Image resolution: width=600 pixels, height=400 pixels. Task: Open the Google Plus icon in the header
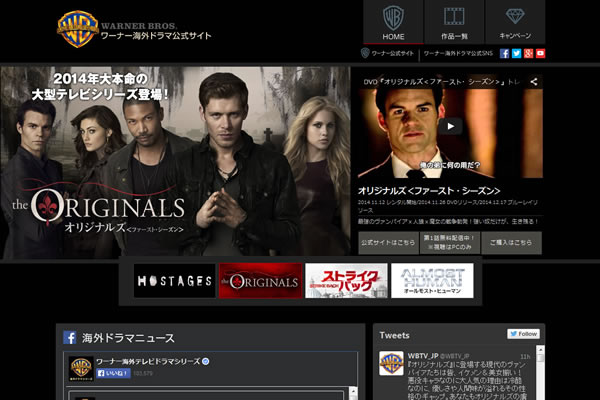pyautogui.click(x=528, y=53)
